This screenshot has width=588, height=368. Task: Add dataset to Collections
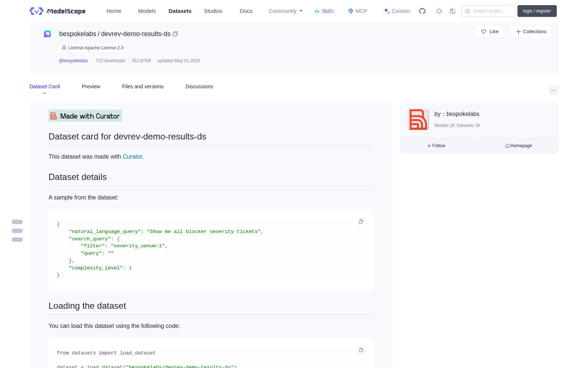(x=531, y=32)
